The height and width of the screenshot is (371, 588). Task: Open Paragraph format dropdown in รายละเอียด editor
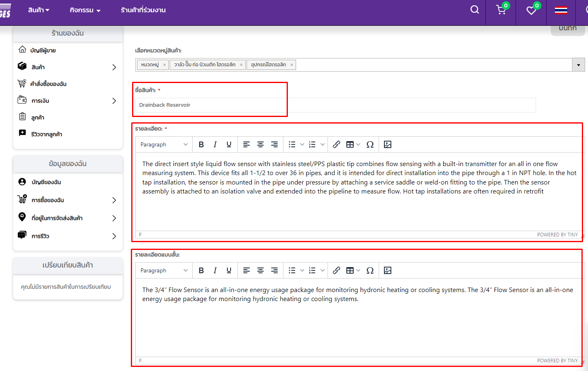coord(164,144)
